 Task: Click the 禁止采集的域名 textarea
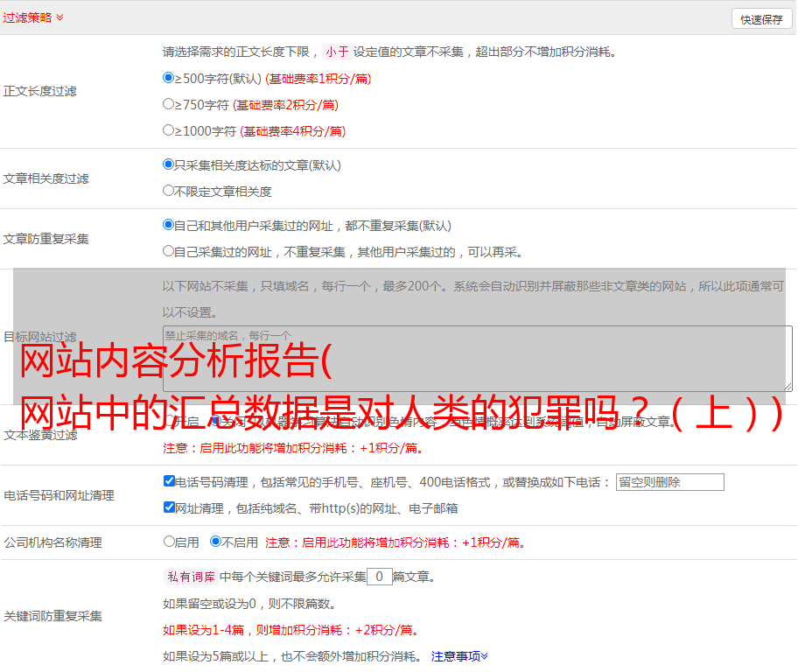click(478, 359)
